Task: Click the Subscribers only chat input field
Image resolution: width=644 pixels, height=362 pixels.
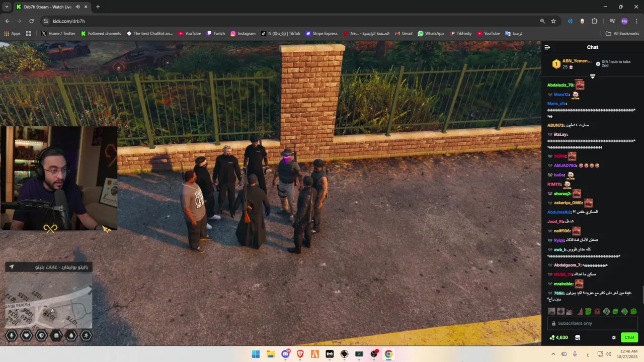Action: point(593,323)
